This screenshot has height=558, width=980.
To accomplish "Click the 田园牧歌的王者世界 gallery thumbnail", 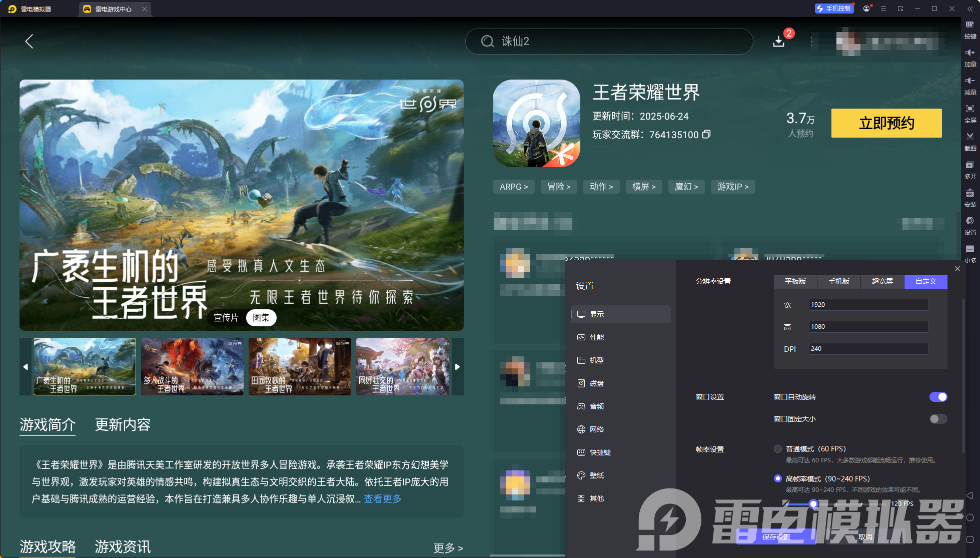I will tap(300, 366).
